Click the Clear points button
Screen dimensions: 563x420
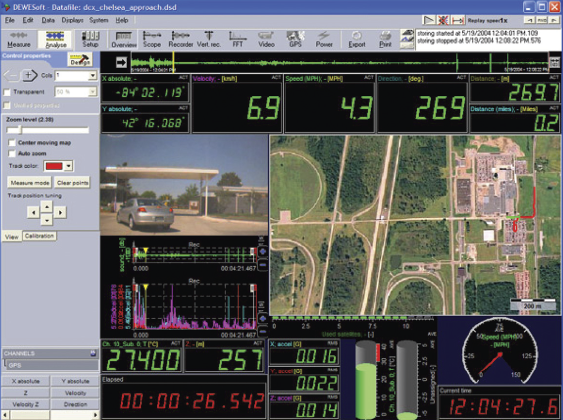pyautogui.click(x=73, y=183)
